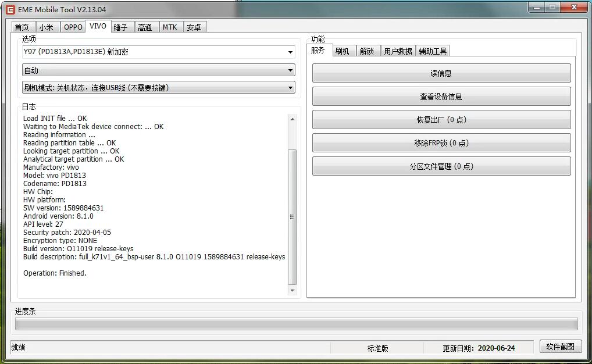
Task: Click the 移除FRP锁 (0 点) button
Action: pyautogui.click(x=441, y=143)
